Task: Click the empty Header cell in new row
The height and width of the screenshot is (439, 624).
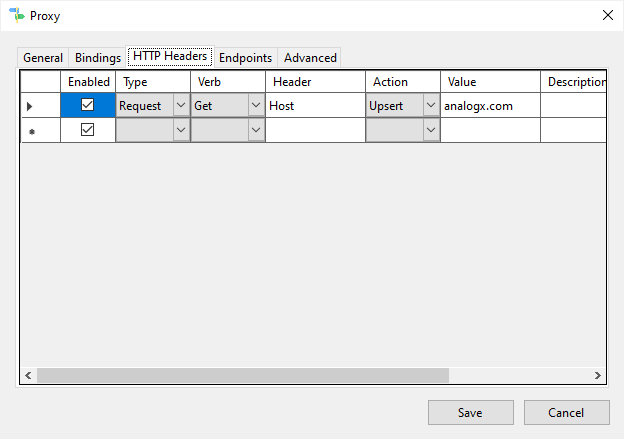Action: click(315, 130)
